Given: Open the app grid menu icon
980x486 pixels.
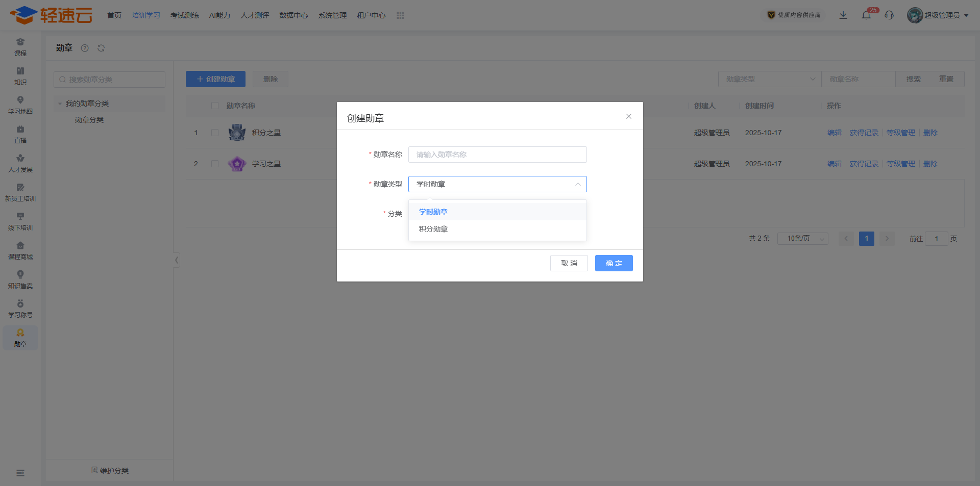Looking at the screenshot, I should coord(400,15).
